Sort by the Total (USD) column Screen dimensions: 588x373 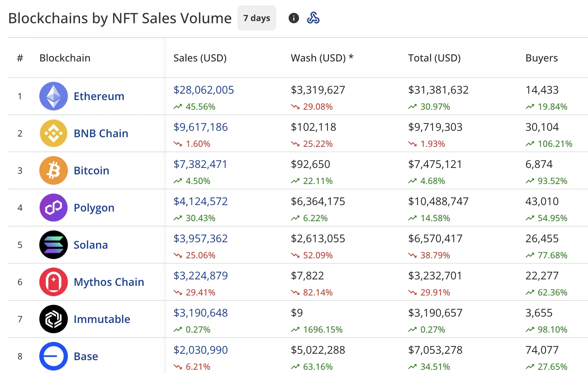point(434,58)
